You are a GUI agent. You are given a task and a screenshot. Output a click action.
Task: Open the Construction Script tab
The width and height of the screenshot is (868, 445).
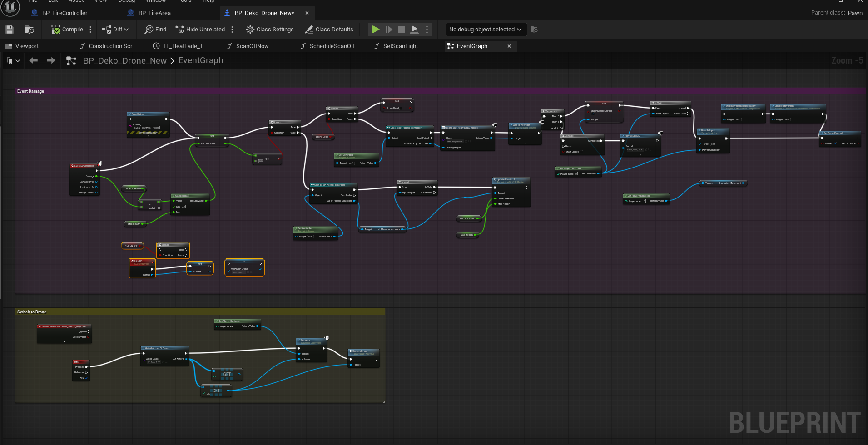click(108, 46)
